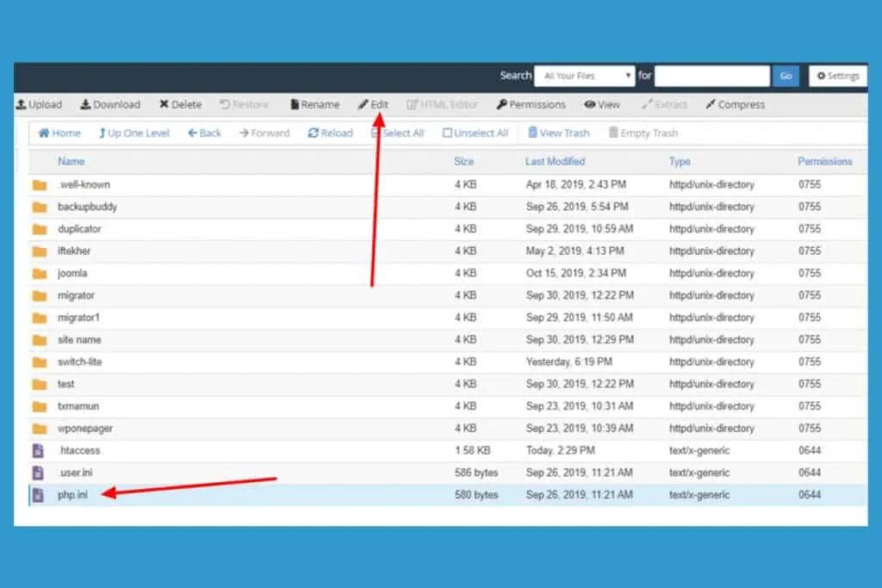Viewport: 882px width, 588px height.
Task: Open the Permissions key tool
Action: point(531,104)
